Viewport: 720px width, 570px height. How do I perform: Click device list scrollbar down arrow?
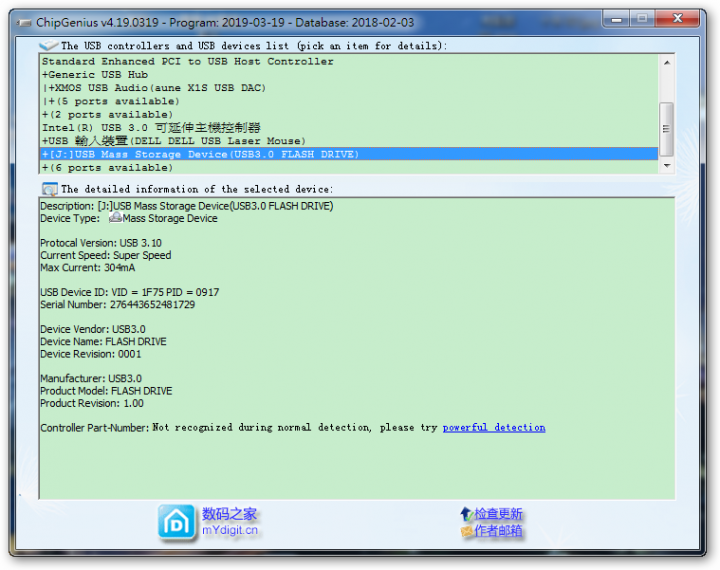click(x=667, y=166)
